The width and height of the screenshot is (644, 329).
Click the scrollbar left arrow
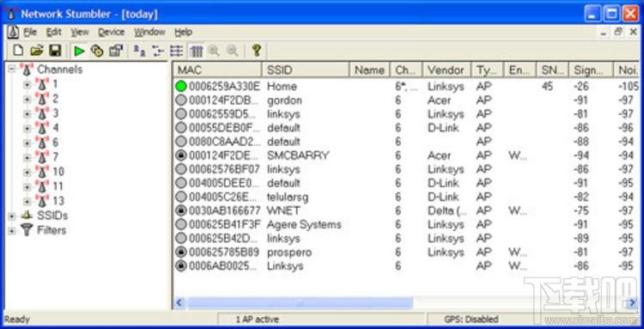point(179,303)
